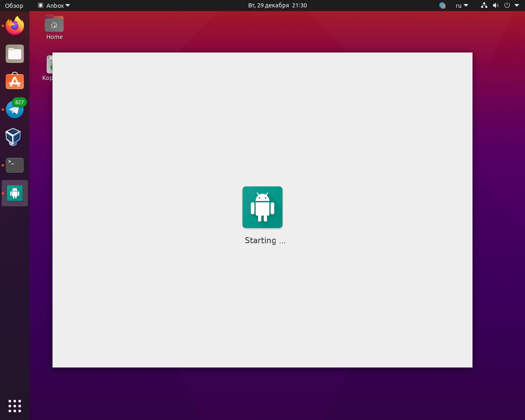This screenshot has width=525, height=420.
Task: Open Firefox from the dock
Action: pyautogui.click(x=15, y=26)
